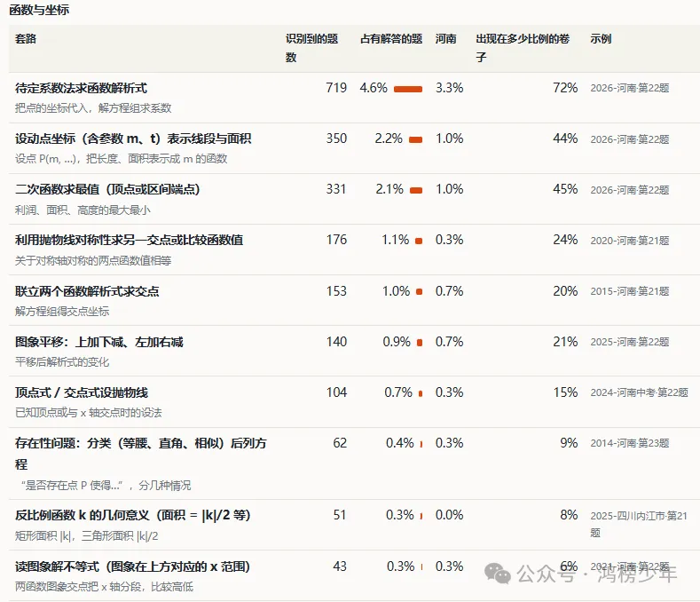
Task: Select row title 反比例函数 k 的几何意义
Action: click(132, 515)
